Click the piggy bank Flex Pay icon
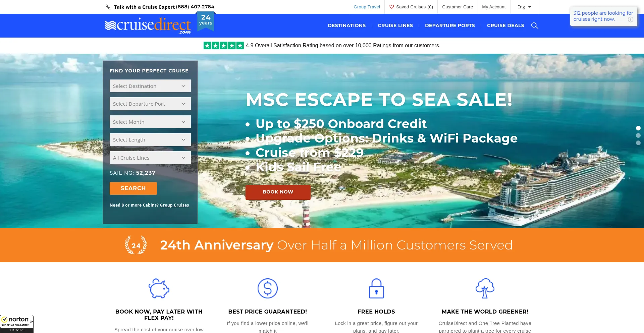 pos(159,288)
